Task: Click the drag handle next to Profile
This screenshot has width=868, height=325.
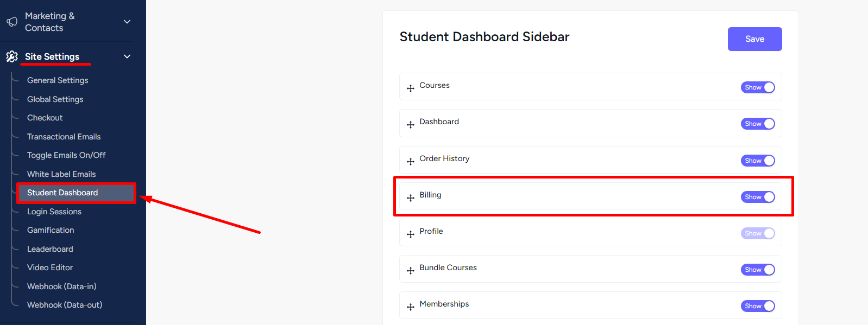Action: (411, 234)
